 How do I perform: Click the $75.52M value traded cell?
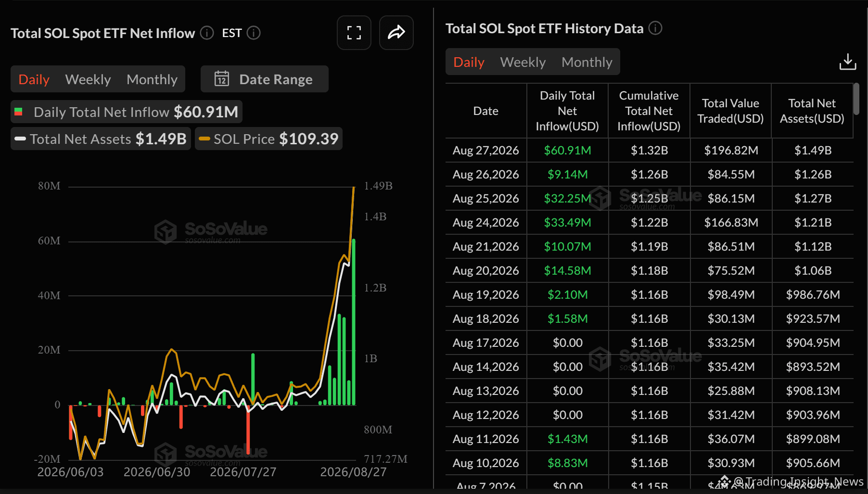point(731,271)
